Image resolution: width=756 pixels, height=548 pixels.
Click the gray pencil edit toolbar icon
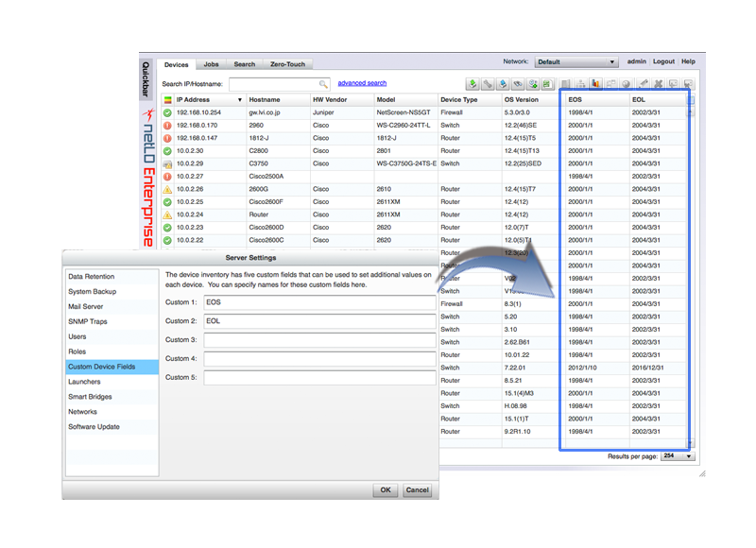(x=644, y=84)
